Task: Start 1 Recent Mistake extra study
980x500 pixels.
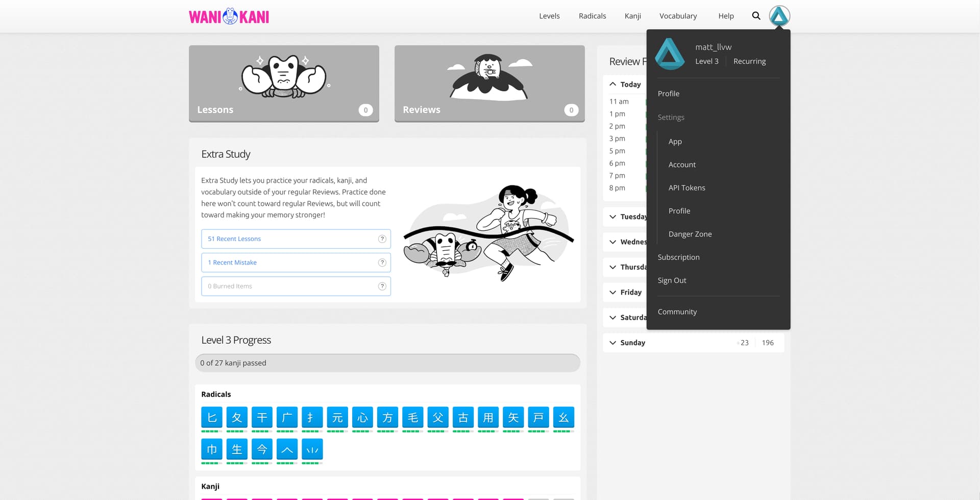Action: tap(296, 263)
